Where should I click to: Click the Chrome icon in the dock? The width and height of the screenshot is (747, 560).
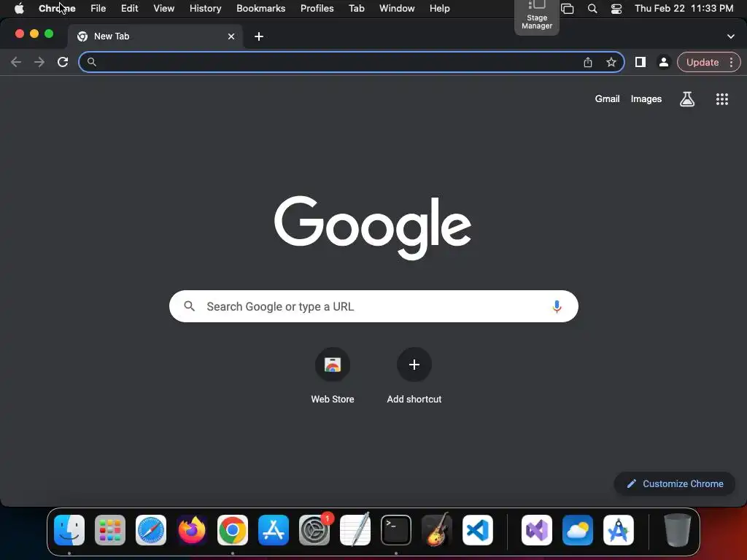[x=233, y=529]
